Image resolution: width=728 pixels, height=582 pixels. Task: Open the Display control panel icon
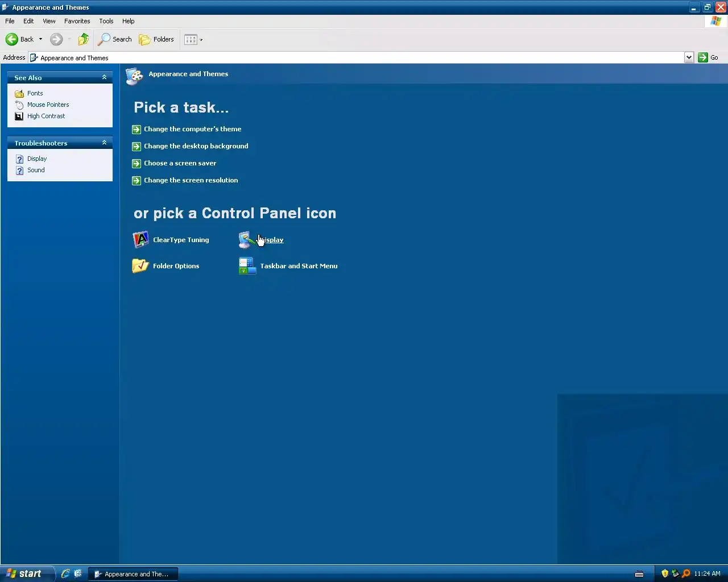(x=247, y=240)
